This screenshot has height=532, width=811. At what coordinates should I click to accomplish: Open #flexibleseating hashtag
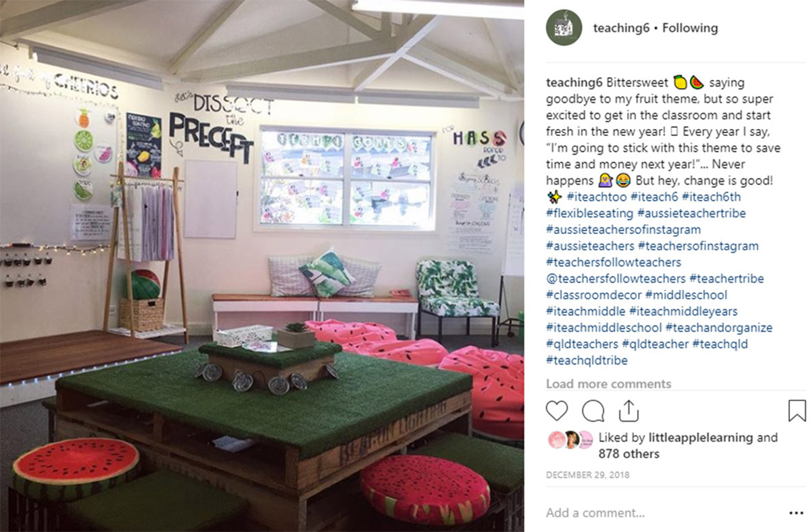pos(590,213)
